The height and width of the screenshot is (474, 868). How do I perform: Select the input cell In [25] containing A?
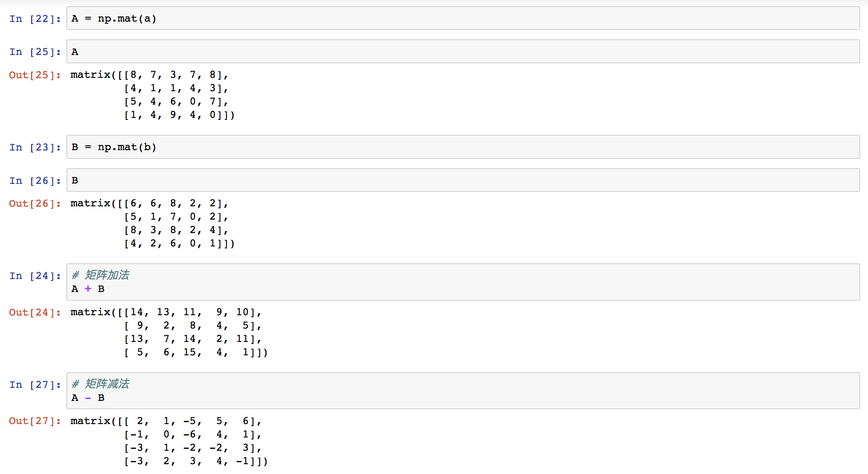coord(463,51)
